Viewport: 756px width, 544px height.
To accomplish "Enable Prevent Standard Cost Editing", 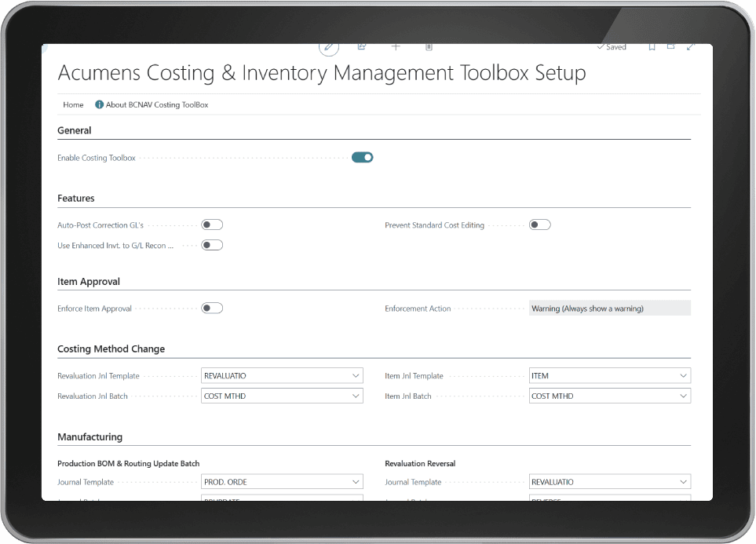I will click(x=540, y=225).
